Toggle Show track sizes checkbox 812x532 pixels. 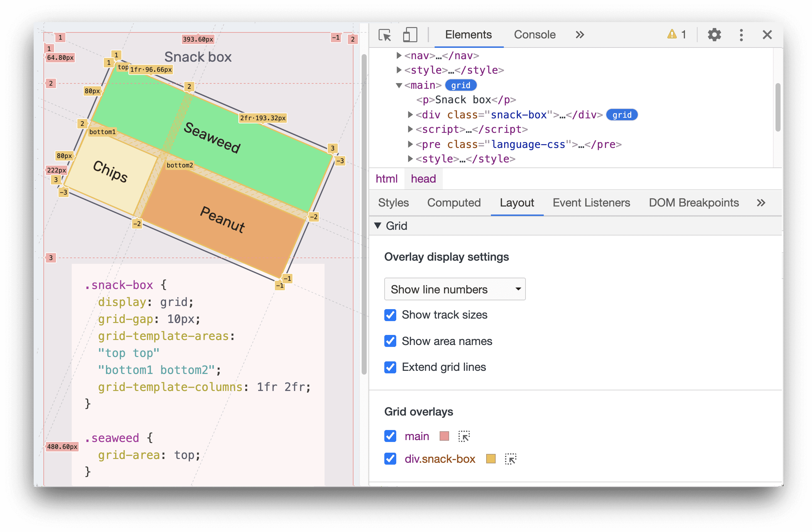tap(390, 315)
